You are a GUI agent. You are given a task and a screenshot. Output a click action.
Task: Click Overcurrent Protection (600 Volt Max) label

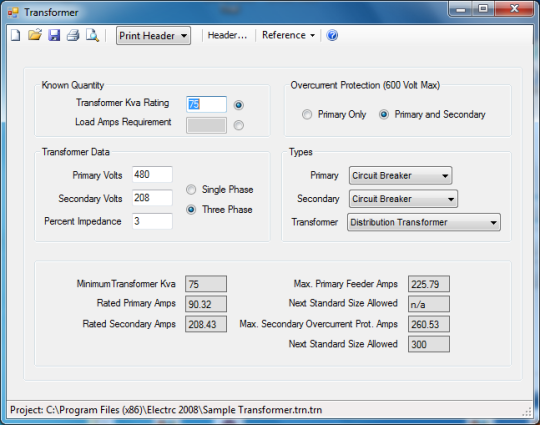(365, 85)
